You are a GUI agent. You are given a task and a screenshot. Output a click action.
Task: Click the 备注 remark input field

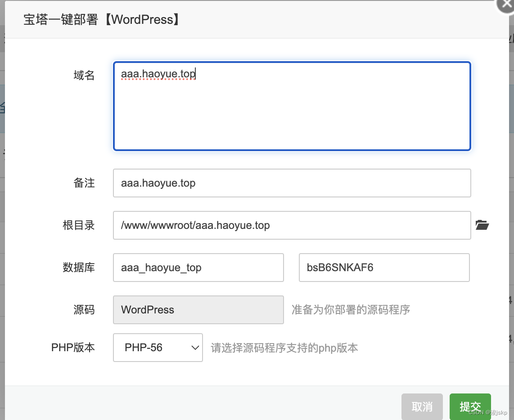coord(292,183)
